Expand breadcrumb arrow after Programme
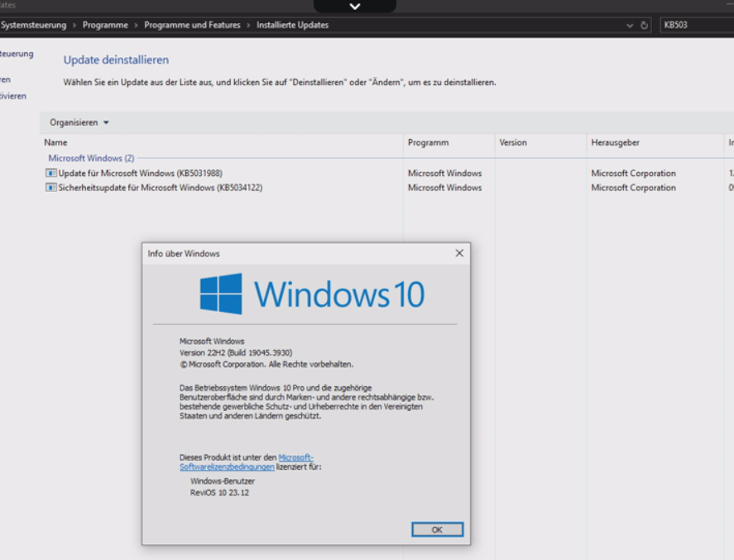734x560 pixels. pyautogui.click(x=136, y=26)
